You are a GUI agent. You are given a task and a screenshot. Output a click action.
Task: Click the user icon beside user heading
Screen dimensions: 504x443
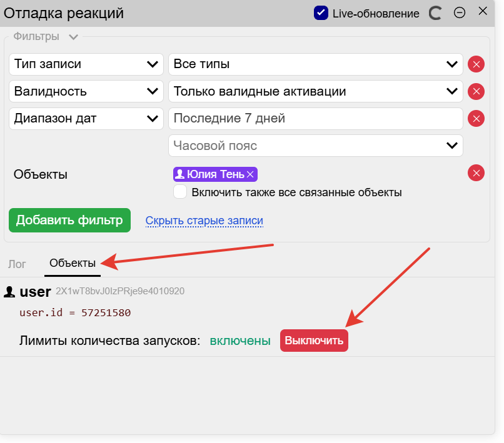[x=9, y=292]
